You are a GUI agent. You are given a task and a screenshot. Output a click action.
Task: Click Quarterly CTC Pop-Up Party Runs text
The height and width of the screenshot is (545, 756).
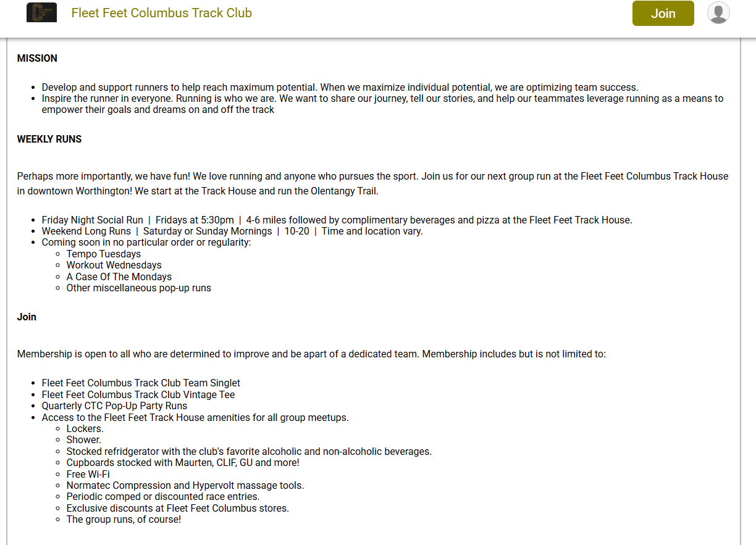[114, 406]
